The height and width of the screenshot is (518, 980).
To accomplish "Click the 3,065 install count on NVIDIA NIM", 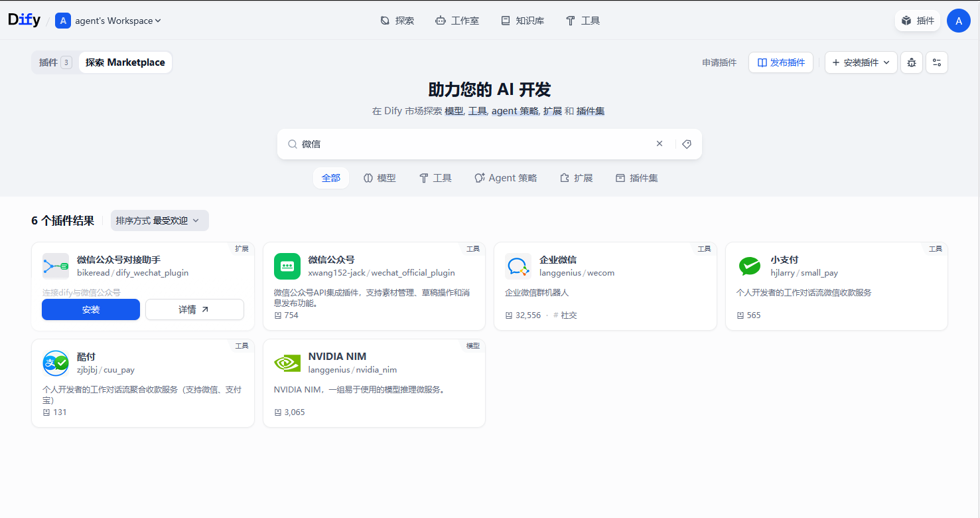I will [289, 412].
